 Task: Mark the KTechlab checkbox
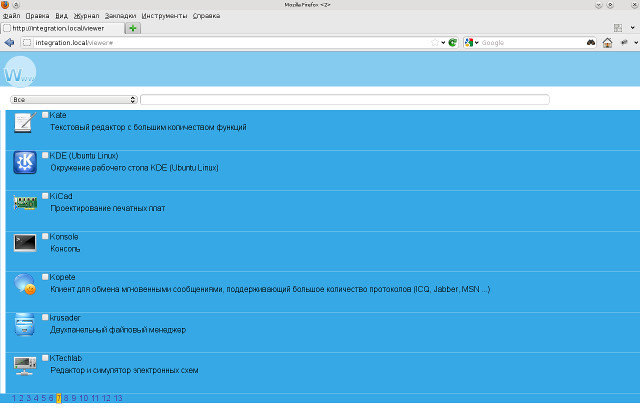[45, 358]
